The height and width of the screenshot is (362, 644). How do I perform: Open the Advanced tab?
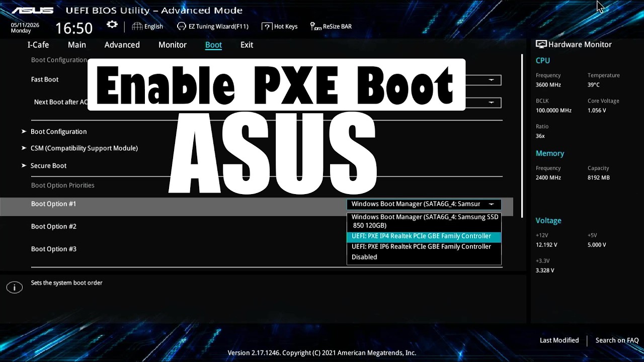pos(122,45)
